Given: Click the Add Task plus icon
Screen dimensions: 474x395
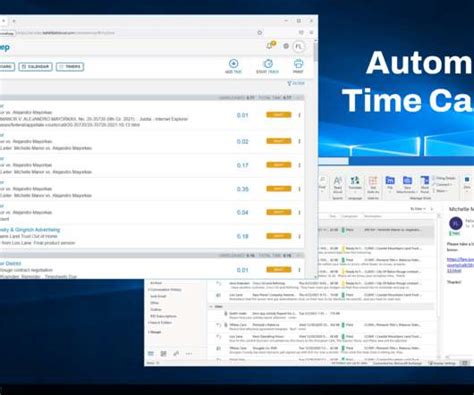Looking at the screenshot, I should click(233, 63).
